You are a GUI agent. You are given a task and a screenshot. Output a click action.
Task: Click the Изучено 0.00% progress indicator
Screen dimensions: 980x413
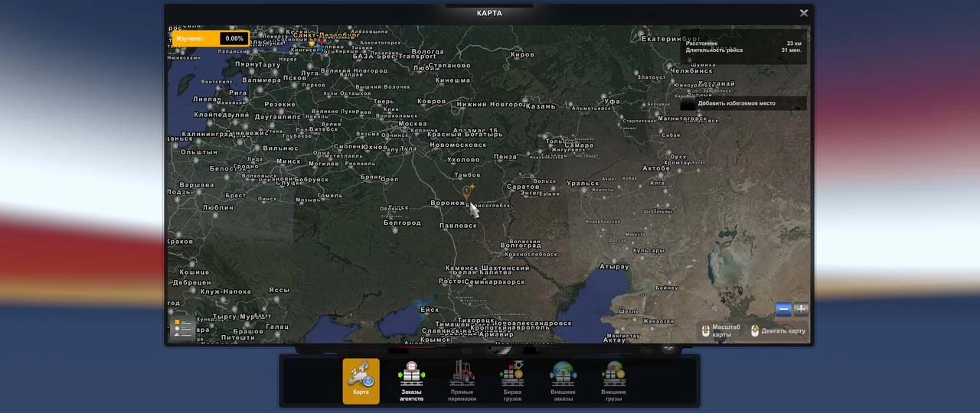point(211,38)
